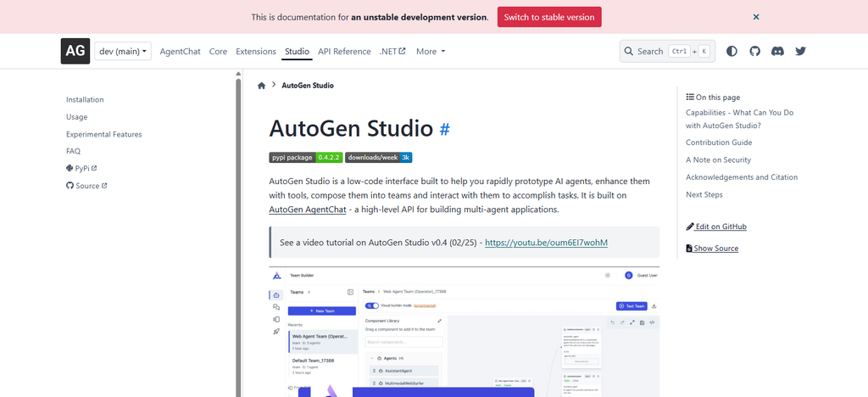Open the .NET external link

coord(392,51)
